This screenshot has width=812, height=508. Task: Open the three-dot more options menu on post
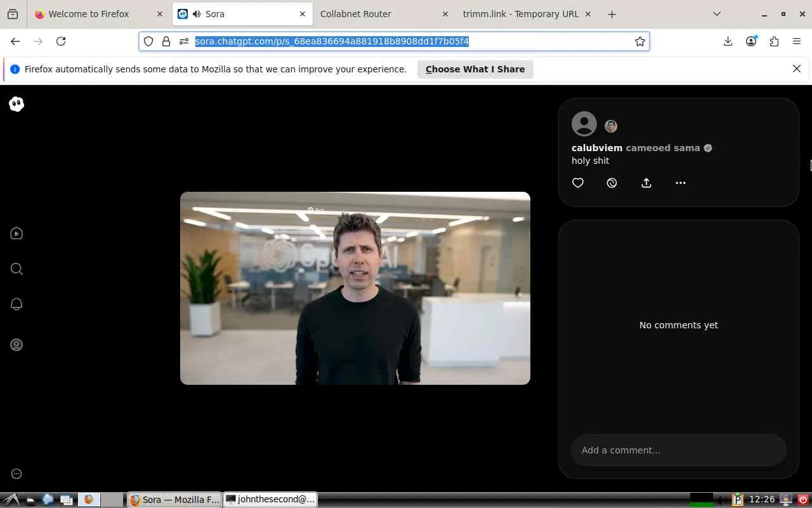(680, 183)
